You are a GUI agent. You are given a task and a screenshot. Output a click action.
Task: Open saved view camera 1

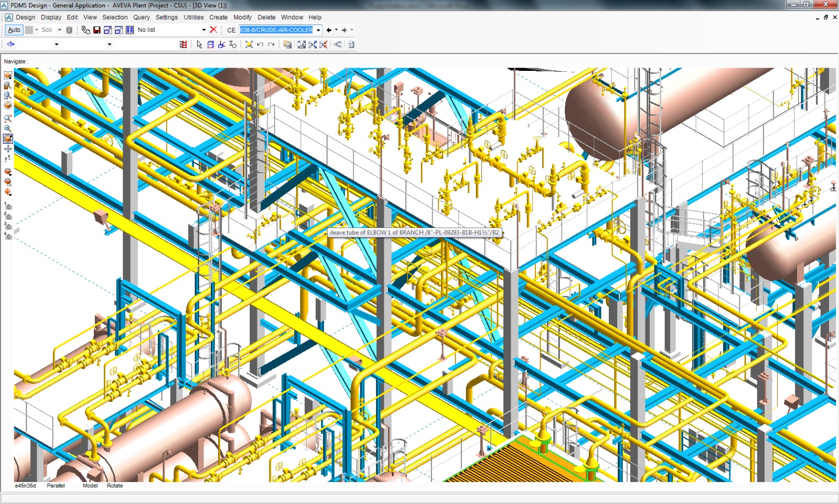[x=7, y=205]
